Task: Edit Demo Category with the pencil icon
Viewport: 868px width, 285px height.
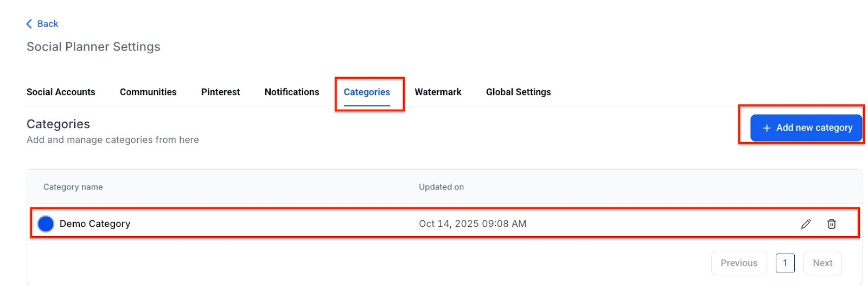Action: 806,224
